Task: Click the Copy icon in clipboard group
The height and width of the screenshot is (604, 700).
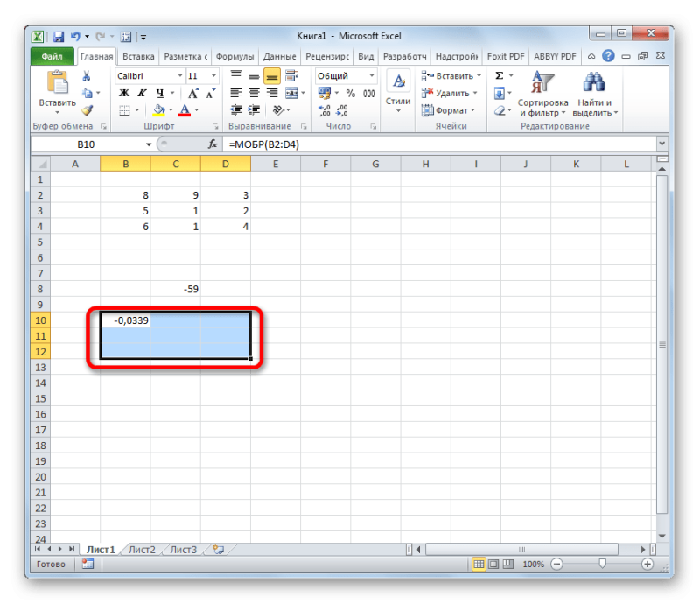Action: pyautogui.click(x=86, y=93)
